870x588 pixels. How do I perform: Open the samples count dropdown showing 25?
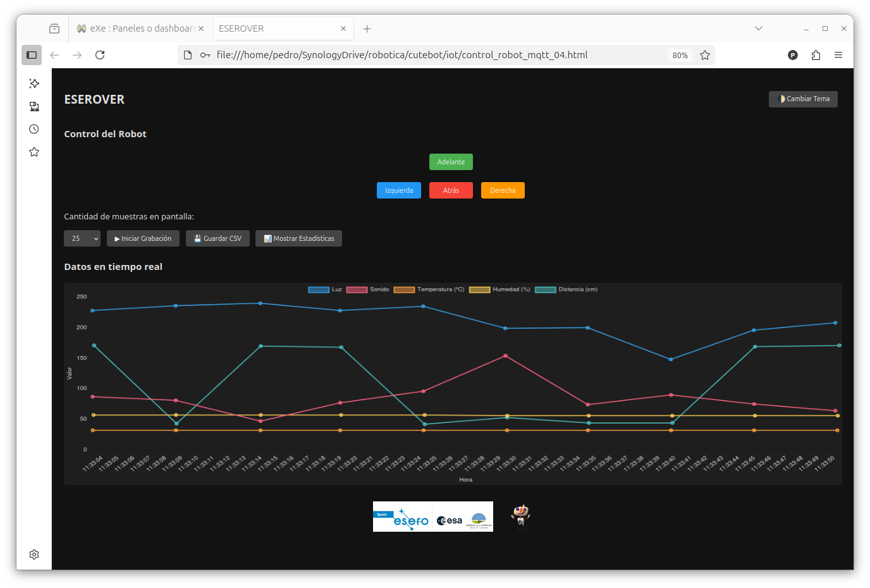82,238
